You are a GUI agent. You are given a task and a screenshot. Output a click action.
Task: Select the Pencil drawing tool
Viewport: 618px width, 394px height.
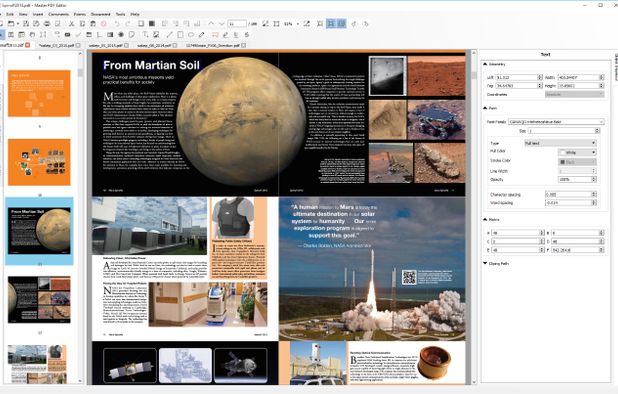pos(201,35)
